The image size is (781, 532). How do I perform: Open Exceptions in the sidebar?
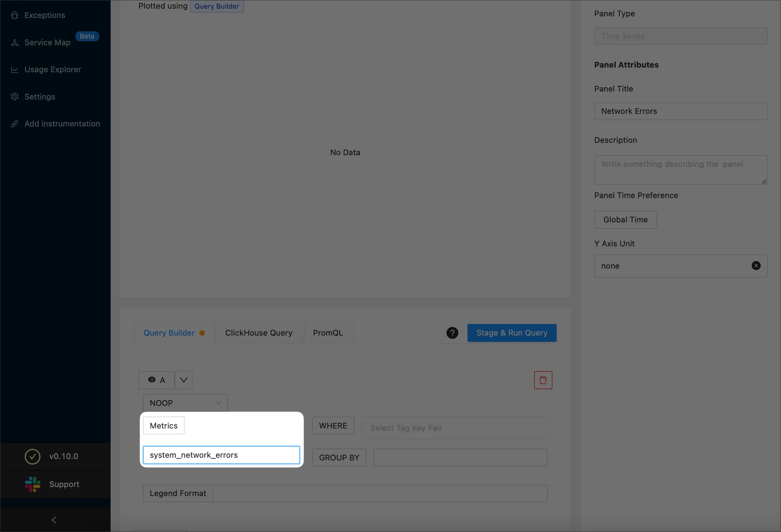[x=45, y=15]
